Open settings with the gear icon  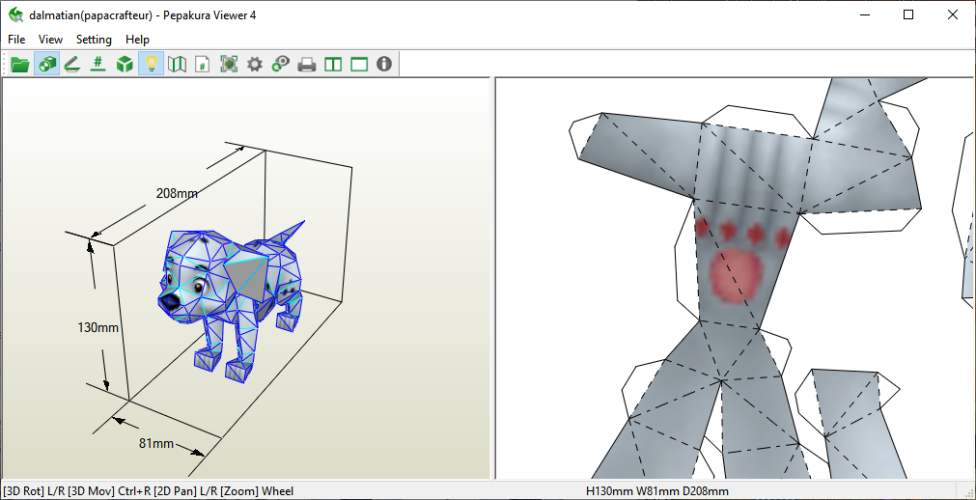coord(255,64)
